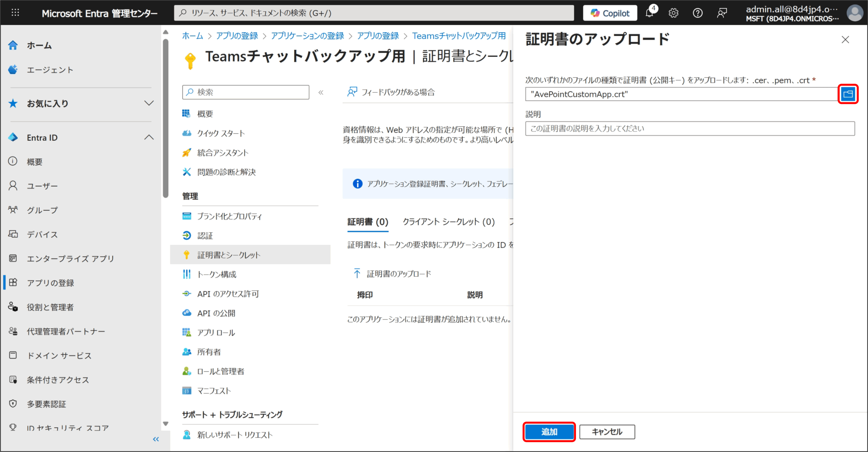Click the help question mark icon
Viewport: 868px width, 452px height.
pos(697,13)
